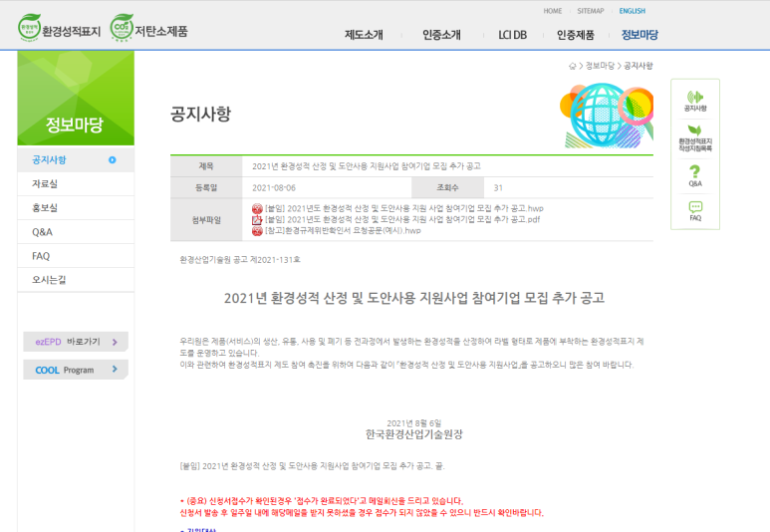Click the date 2021년 8월 6일

point(414,423)
